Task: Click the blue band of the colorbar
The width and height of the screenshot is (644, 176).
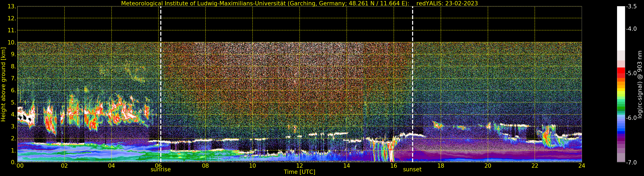Action: [621, 124]
